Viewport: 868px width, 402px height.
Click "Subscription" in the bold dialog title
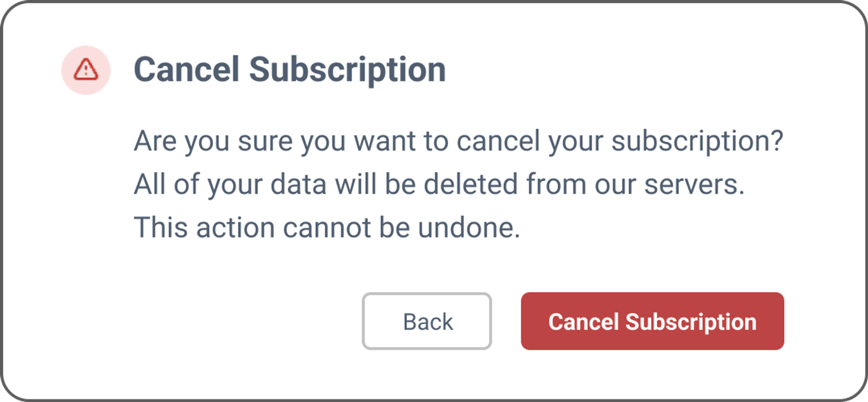click(x=347, y=70)
